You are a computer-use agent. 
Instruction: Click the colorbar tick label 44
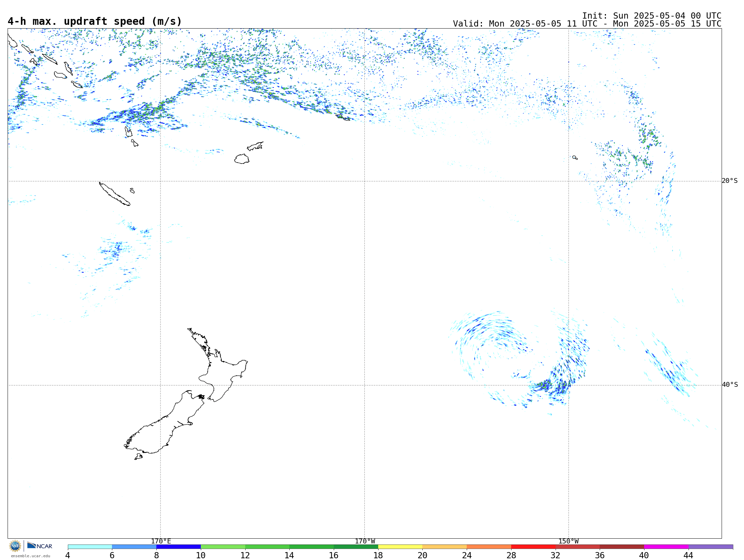coord(689,555)
